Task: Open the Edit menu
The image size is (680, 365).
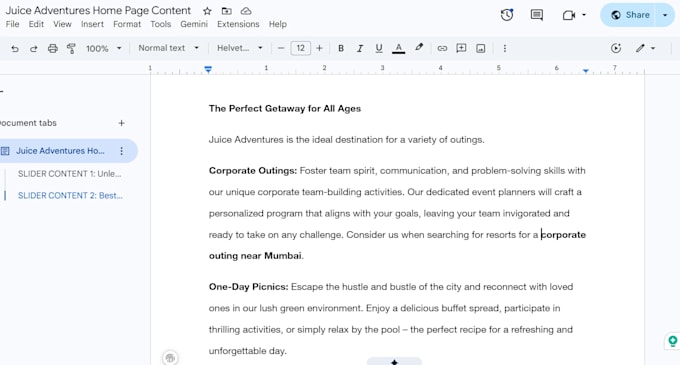Action: (x=36, y=24)
